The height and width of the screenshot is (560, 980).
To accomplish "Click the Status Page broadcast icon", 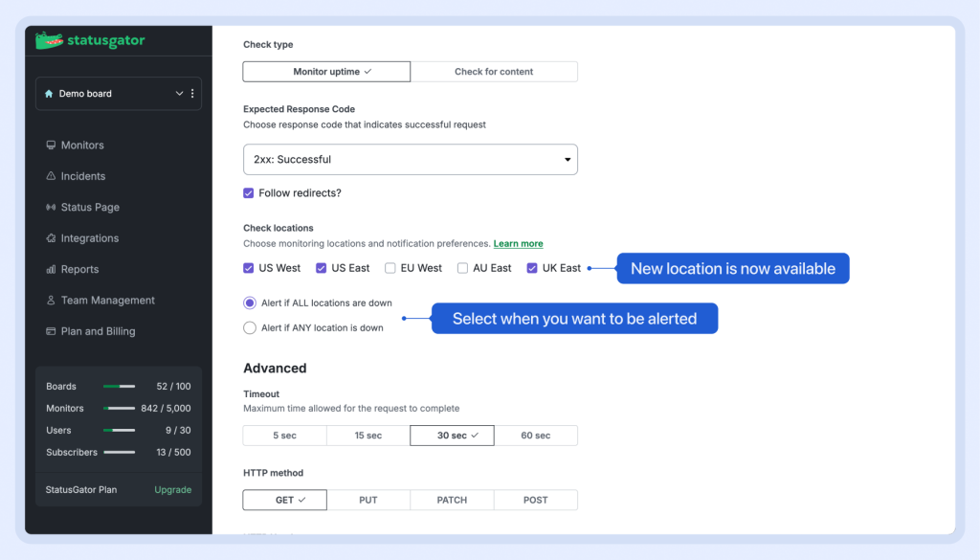I will (x=51, y=208).
